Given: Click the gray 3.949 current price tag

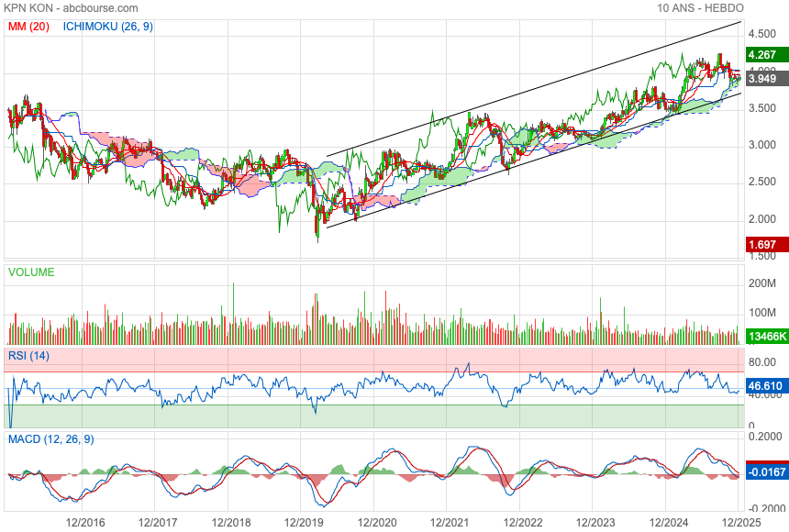Looking at the screenshot, I should (765, 79).
